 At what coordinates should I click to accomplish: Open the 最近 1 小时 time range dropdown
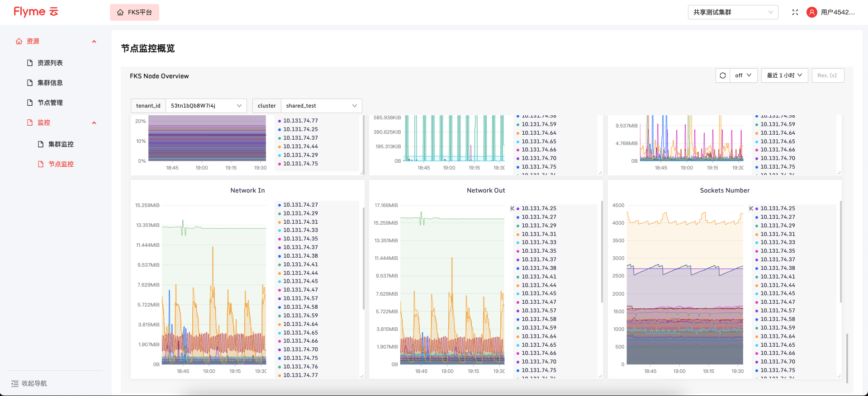(784, 75)
